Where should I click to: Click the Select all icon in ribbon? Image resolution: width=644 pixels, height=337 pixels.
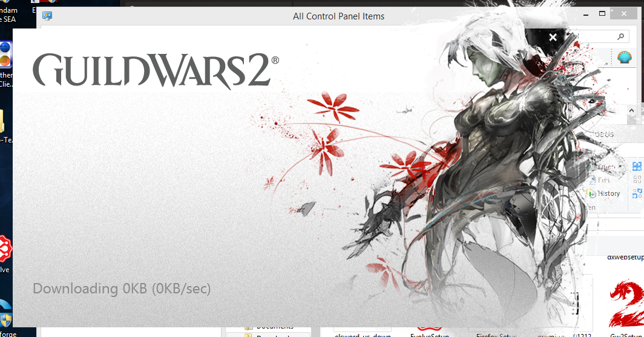pos(637,166)
